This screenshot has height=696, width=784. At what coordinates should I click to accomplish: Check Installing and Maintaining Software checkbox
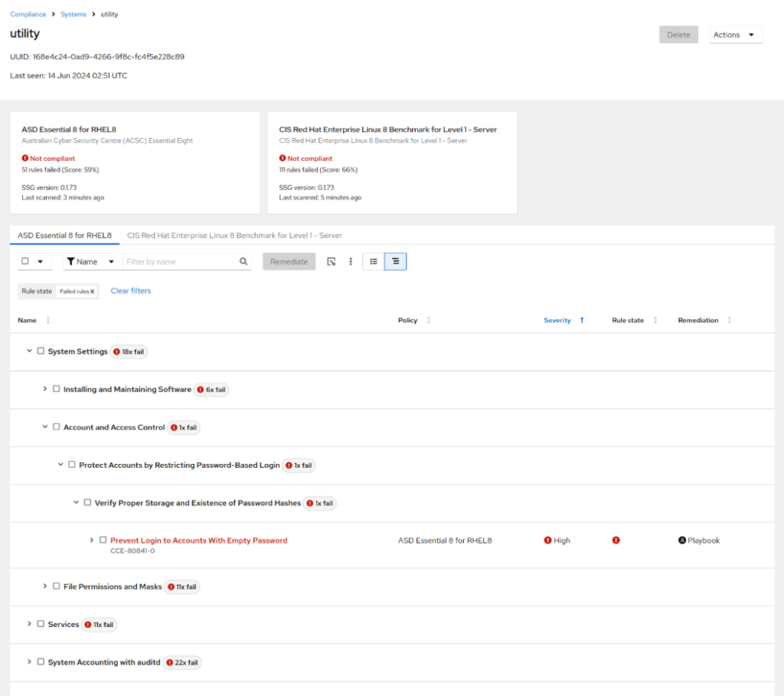point(57,388)
